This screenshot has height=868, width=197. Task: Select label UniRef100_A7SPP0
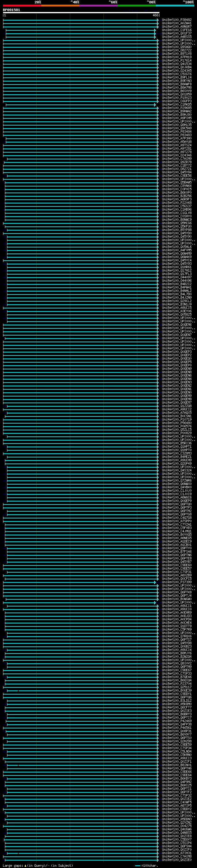coord(177,521)
